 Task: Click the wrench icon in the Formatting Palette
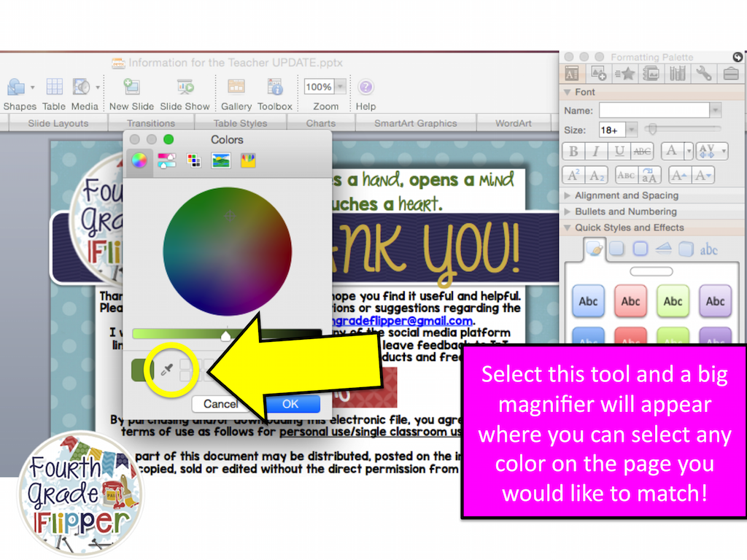coord(703,73)
